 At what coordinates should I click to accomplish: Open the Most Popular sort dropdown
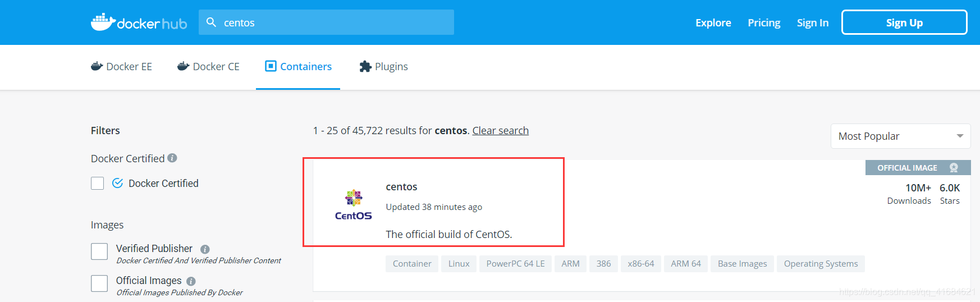pyautogui.click(x=900, y=136)
